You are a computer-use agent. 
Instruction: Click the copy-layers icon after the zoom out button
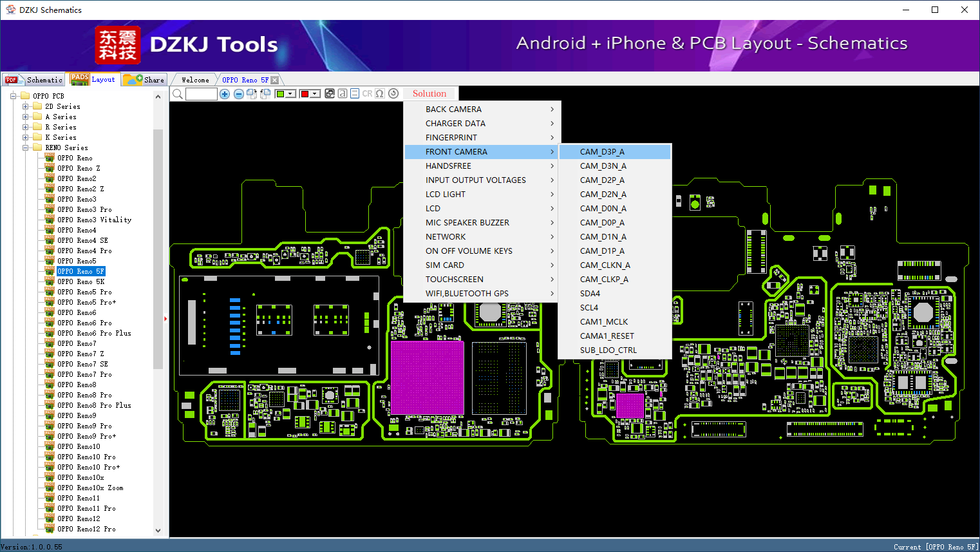click(252, 94)
